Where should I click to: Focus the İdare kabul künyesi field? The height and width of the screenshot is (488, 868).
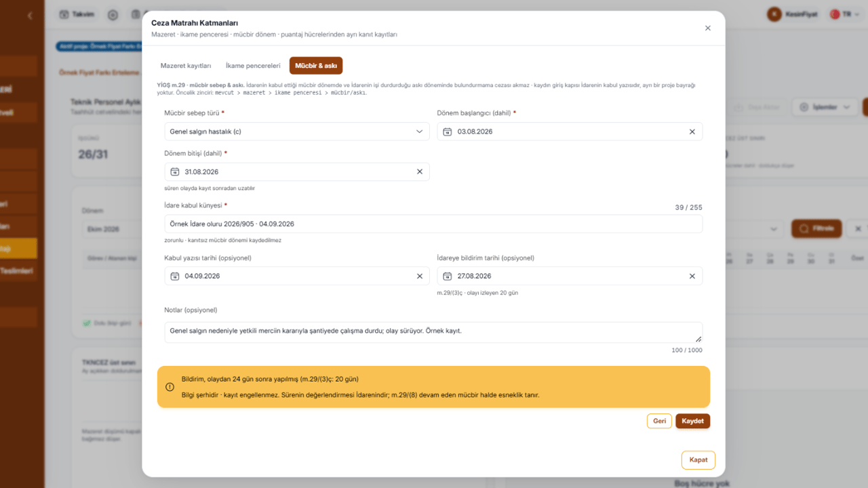(x=433, y=224)
